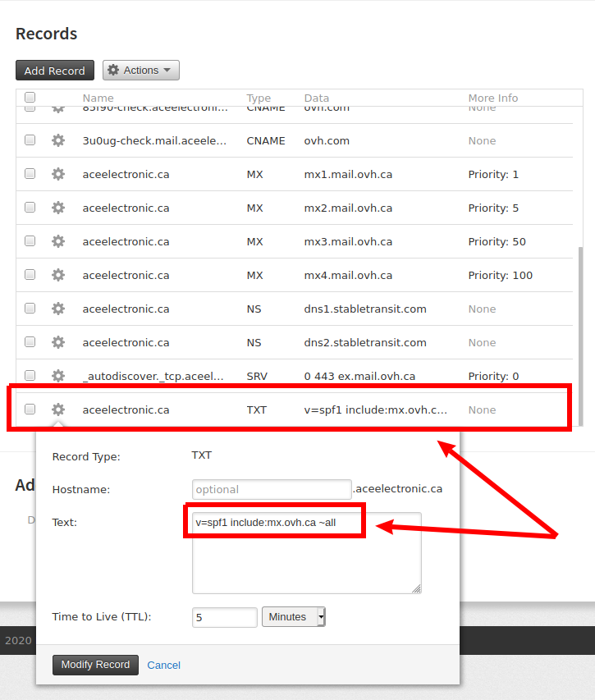The width and height of the screenshot is (595, 700).
Task: Click the 3u0ug-check.mail.aceele... name cell
Action: [x=154, y=141]
